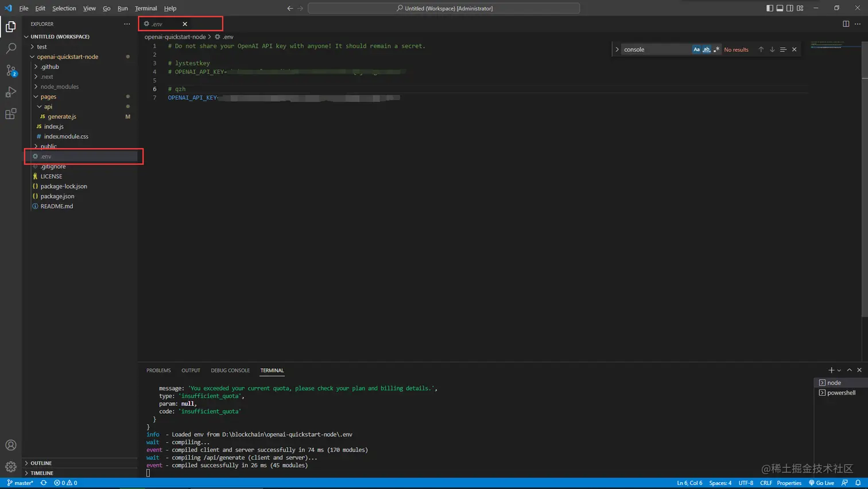
Task: Switch to the OUTPUT panel tab
Action: point(191,371)
